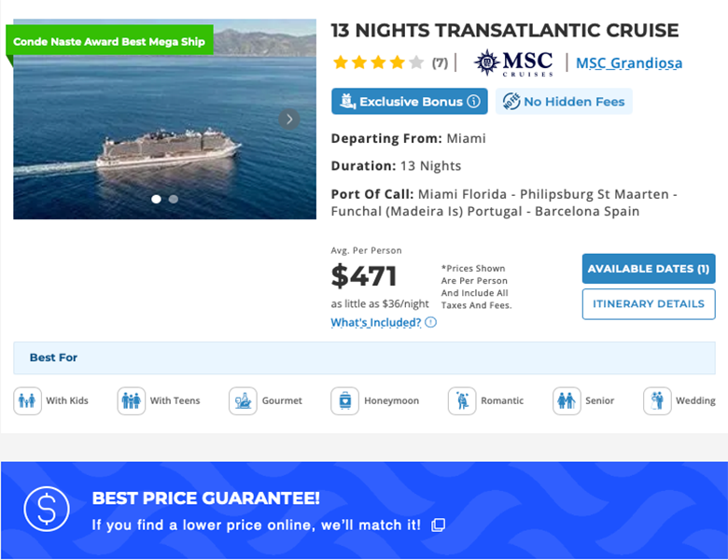View Itinerary Details
The width and height of the screenshot is (728, 560).
coord(649,304)
